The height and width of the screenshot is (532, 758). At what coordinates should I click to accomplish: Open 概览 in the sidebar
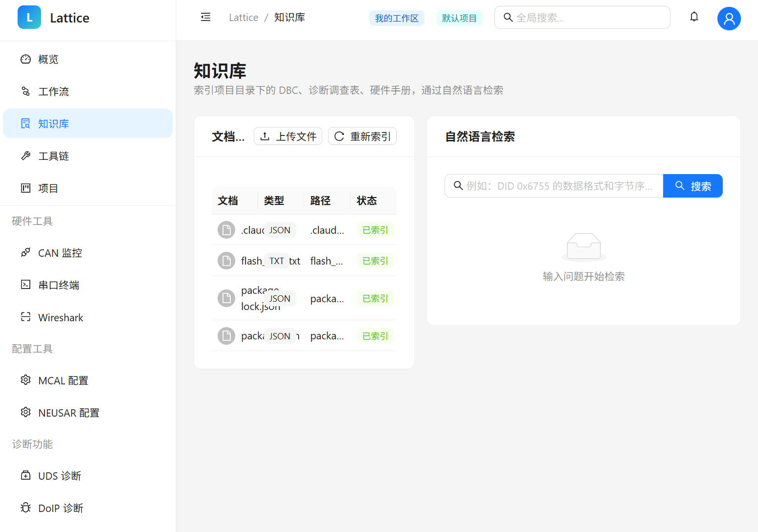(88, 59)
